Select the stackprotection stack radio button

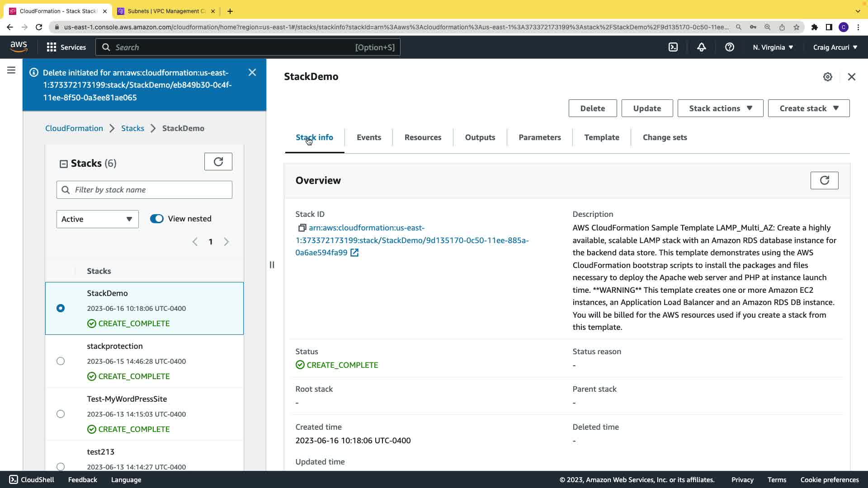point(61,361)
